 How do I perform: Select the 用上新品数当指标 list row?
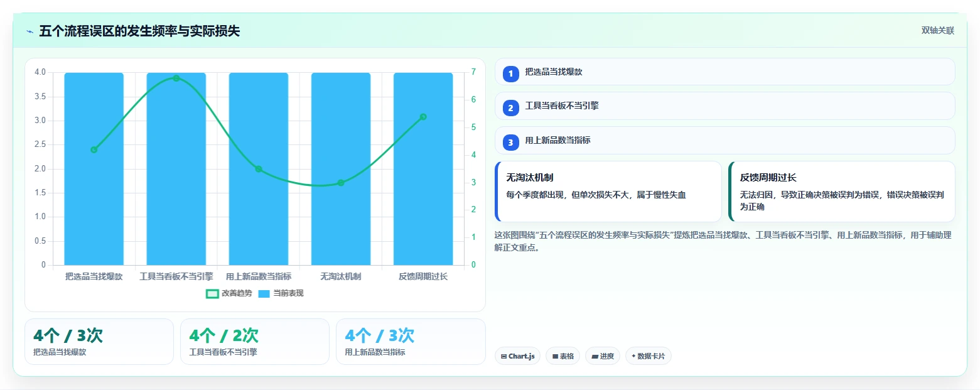pyautogui.click(x=724, y=140)
